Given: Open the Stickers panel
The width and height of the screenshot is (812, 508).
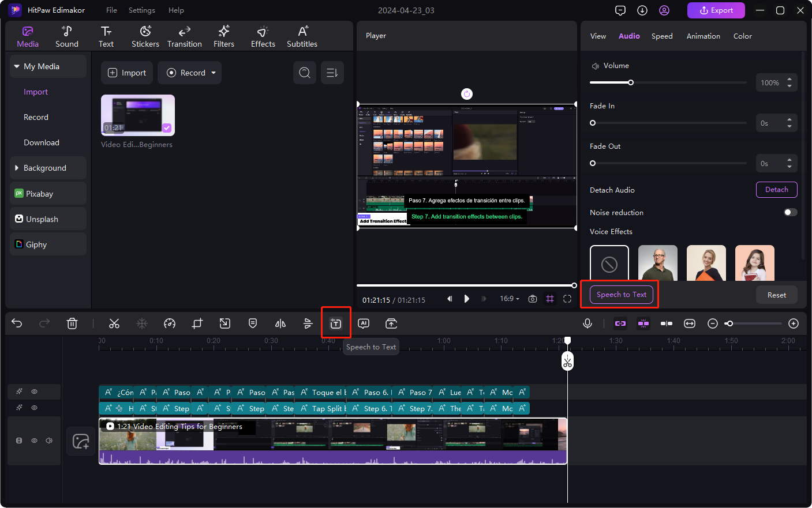Looking at the screenshot, I should [145, 36].
